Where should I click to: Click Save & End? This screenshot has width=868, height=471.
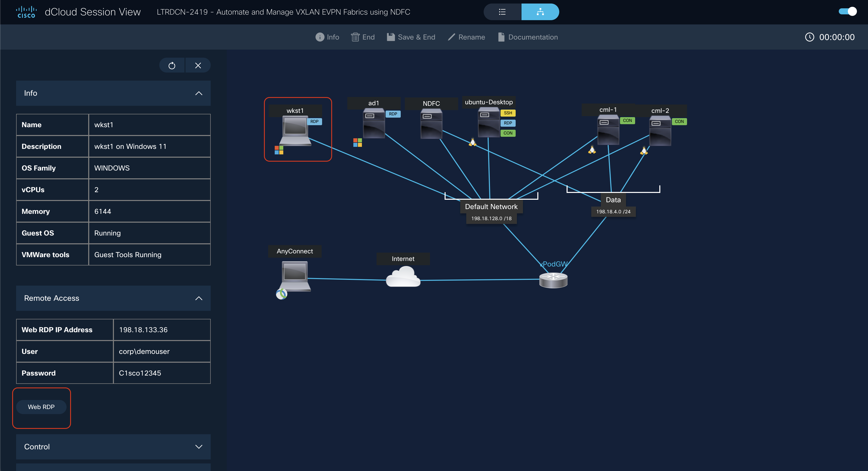coord(411,37)
